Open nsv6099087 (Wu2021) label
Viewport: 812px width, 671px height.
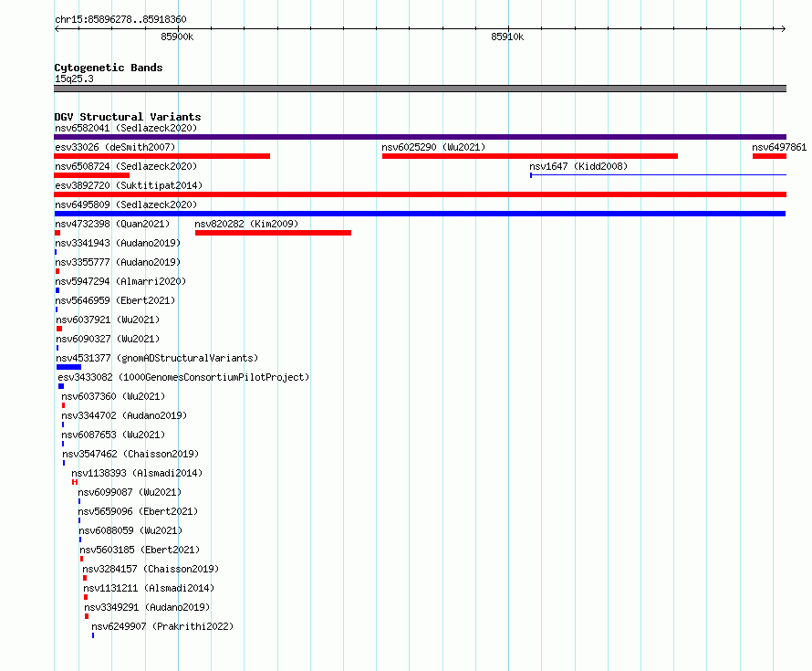click(x=130, y=492)
